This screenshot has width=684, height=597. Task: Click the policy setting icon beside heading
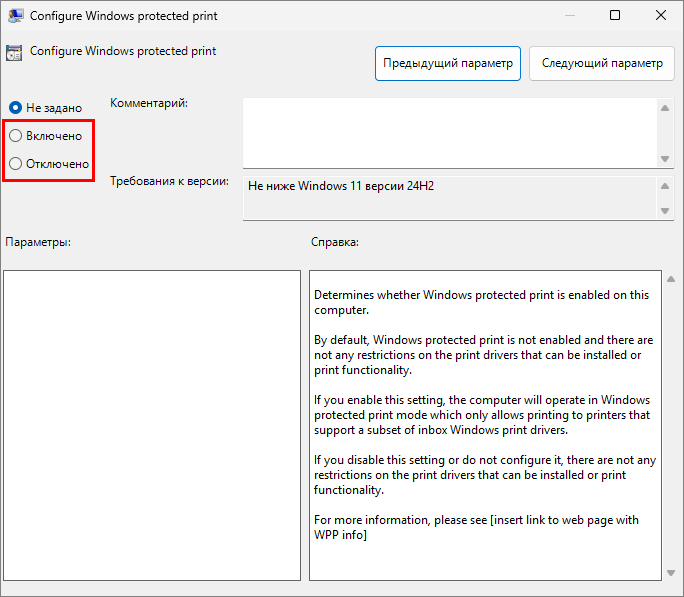(14, 53)
